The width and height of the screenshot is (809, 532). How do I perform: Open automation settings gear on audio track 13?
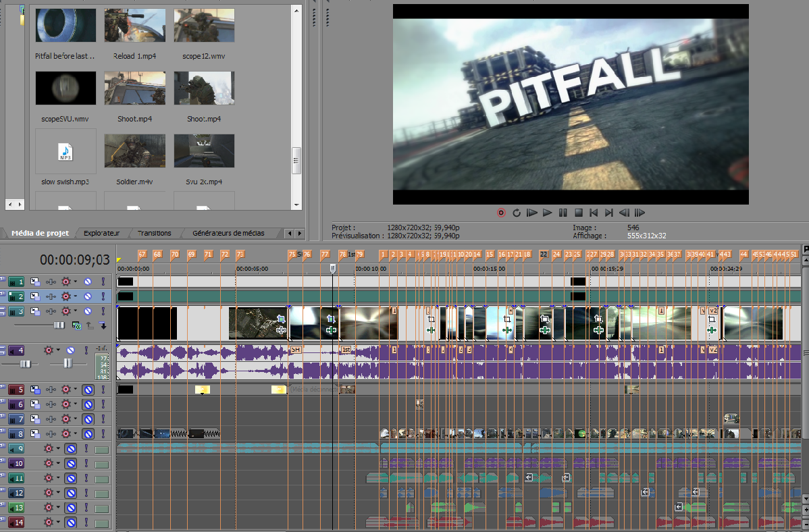pos(49,508)
